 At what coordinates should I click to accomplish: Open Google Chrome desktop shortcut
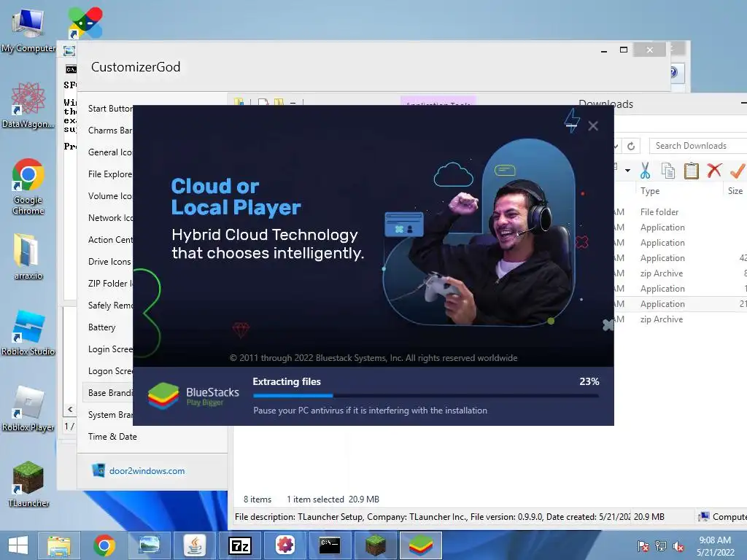point(28,187)
